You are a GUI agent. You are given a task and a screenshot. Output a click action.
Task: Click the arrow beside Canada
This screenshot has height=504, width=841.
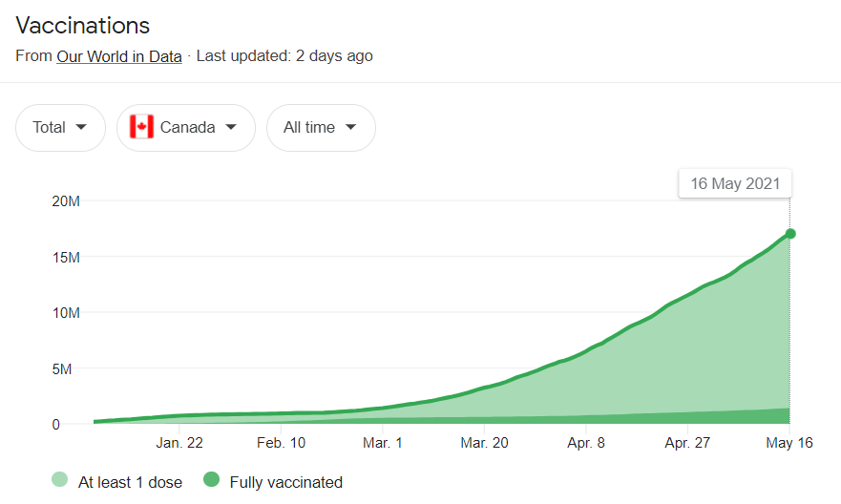[x=231, y=127]
